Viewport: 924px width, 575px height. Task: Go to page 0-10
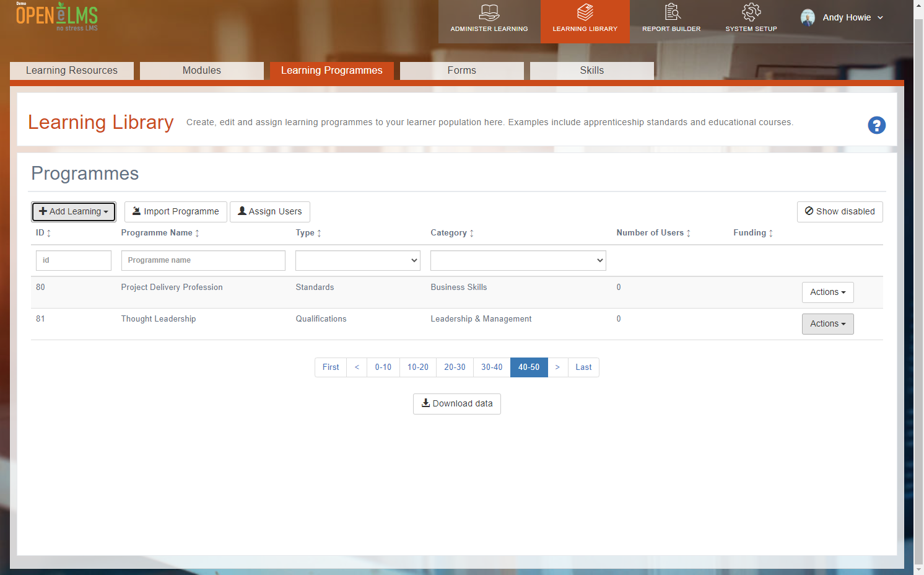383,367
